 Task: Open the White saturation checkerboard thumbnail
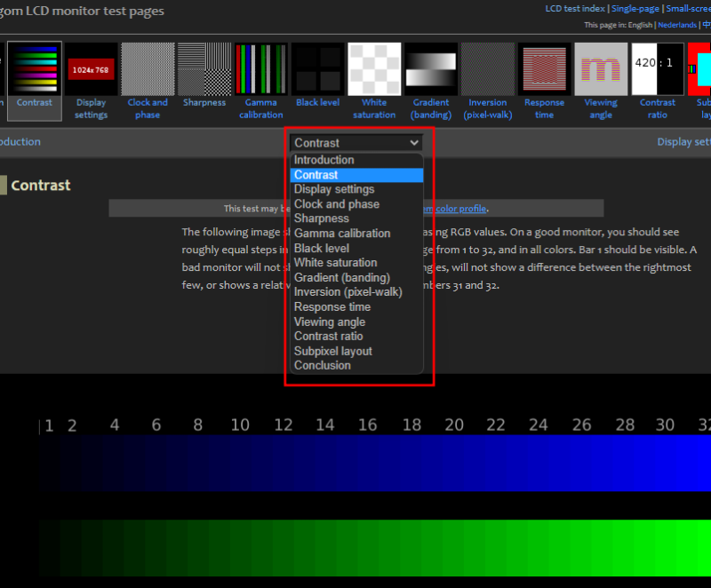click(374, 69)
